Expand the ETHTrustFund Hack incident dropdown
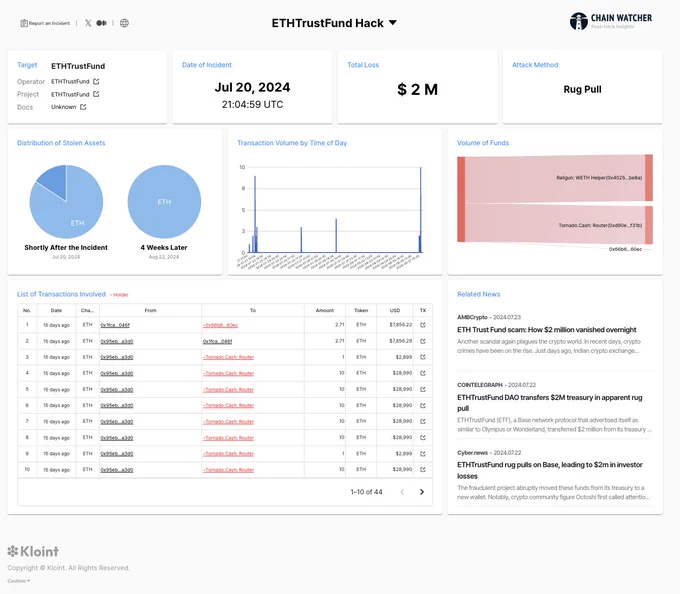The width and height of the screenshot is (680, 594). click(392, 23)
